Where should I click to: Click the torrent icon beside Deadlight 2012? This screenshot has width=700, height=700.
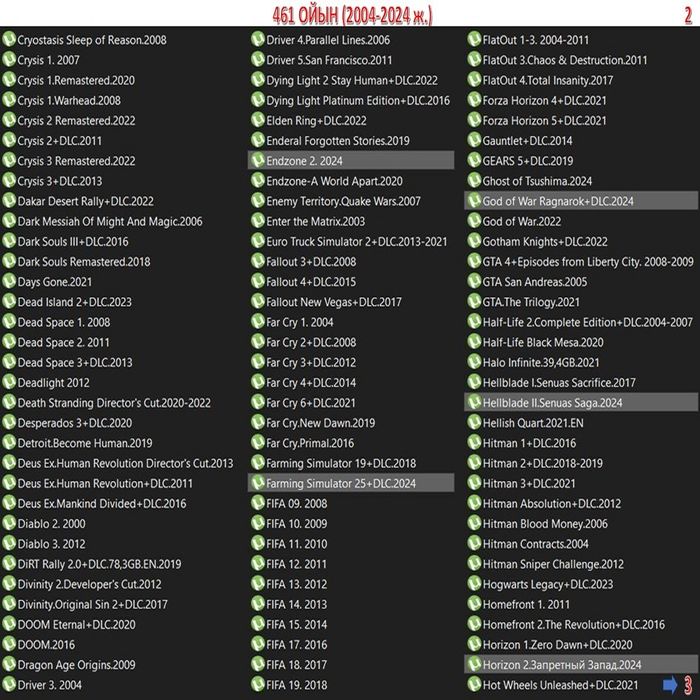coord(9,382)
